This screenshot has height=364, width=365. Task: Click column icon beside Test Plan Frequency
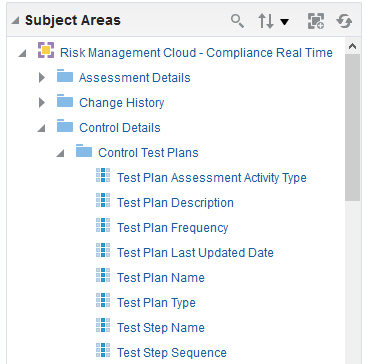click(x=103, y=225)
